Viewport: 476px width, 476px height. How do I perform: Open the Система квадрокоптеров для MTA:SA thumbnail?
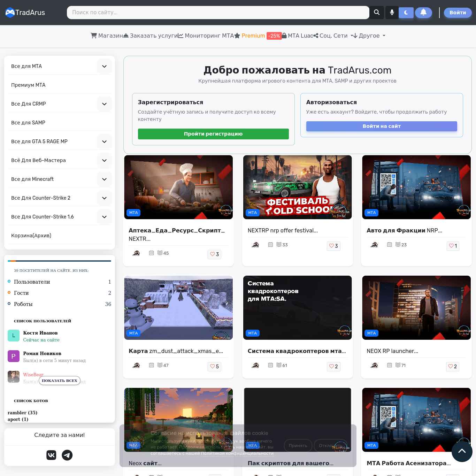298,308
